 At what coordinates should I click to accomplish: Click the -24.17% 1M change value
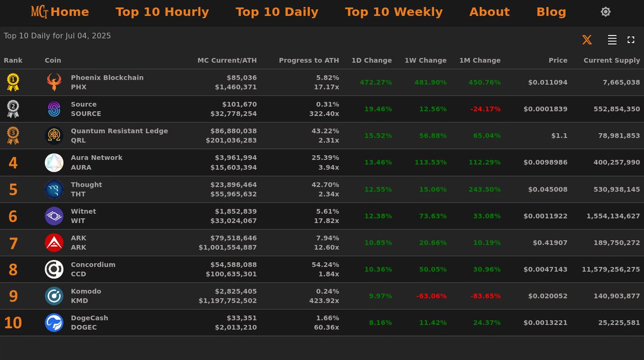coord(485,109)
